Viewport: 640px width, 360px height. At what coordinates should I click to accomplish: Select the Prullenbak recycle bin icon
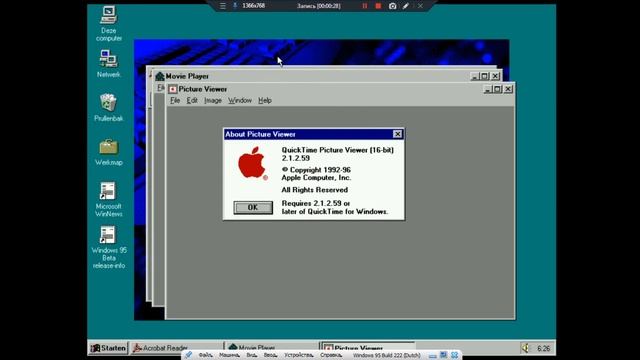coord(109,107)
